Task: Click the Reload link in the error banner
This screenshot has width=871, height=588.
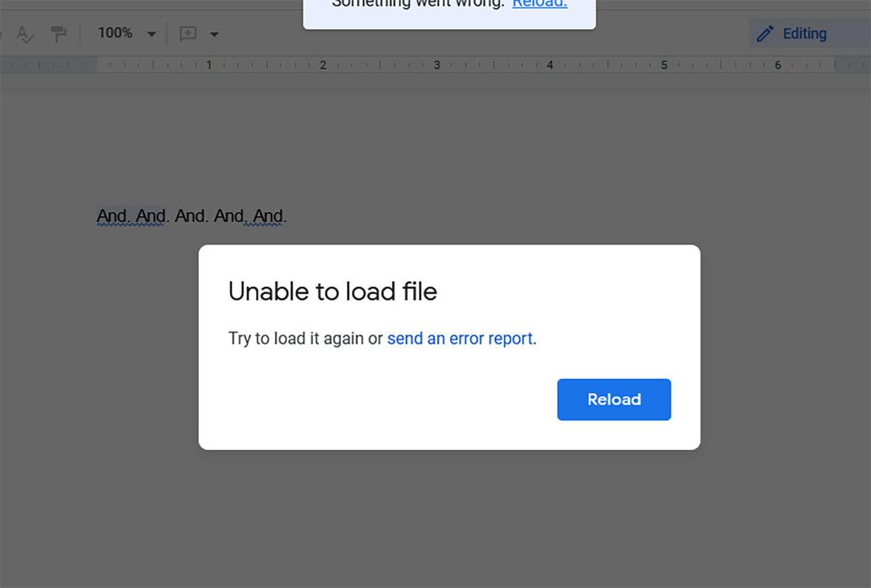Action: (x=540, y=4)
